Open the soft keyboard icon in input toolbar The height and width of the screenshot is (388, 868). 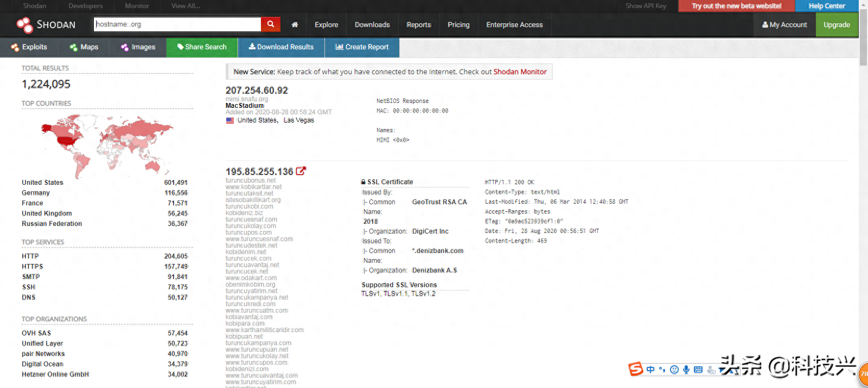click(x=698, y=370)
